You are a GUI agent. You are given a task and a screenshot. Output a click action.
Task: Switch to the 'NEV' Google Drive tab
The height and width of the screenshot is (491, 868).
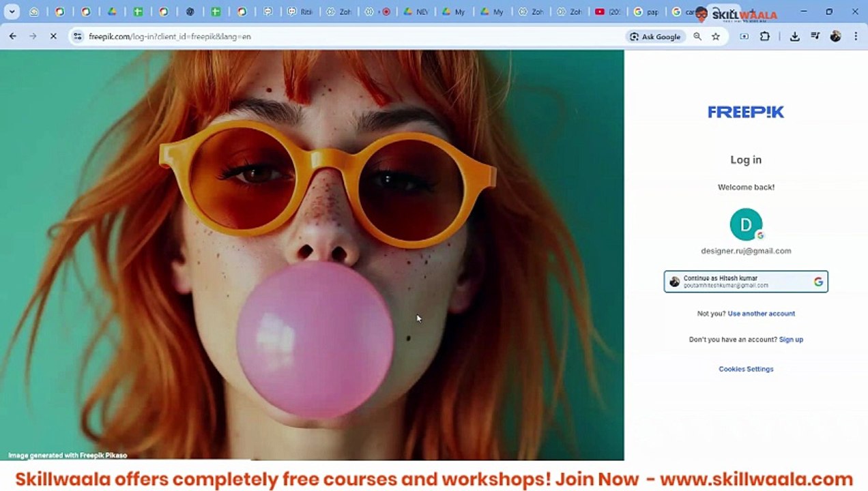click(x=416, y=12)
